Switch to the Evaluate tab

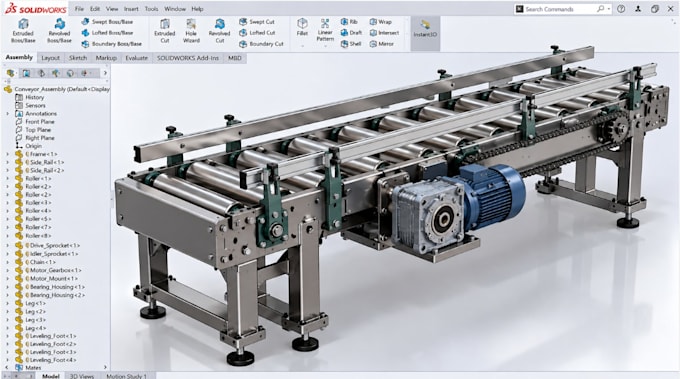[x=137, y=58]
